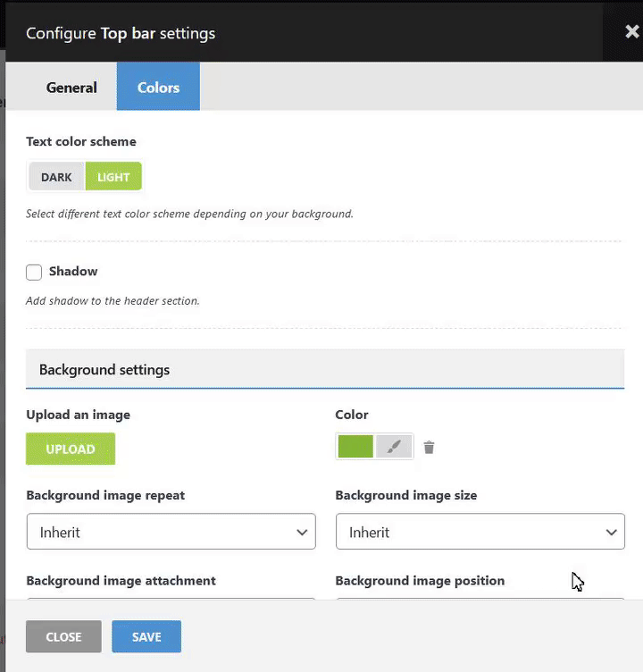The height and width of the screenshot is (672, 643).
Task: Open the color picker brush icon
Action: point(394,447)
